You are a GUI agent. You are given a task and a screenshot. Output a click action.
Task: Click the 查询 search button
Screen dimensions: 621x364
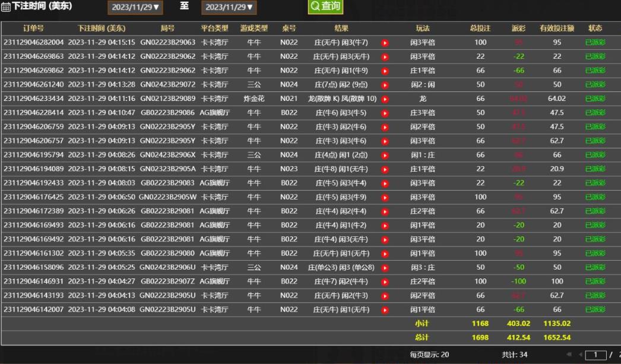click(x=325, y=7)
